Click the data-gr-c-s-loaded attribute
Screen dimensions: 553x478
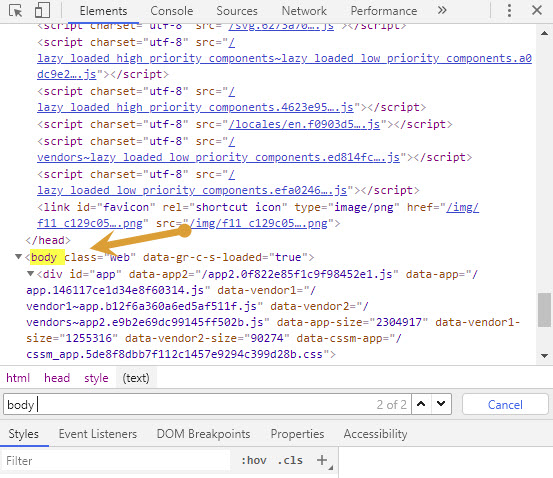[202, 257]
